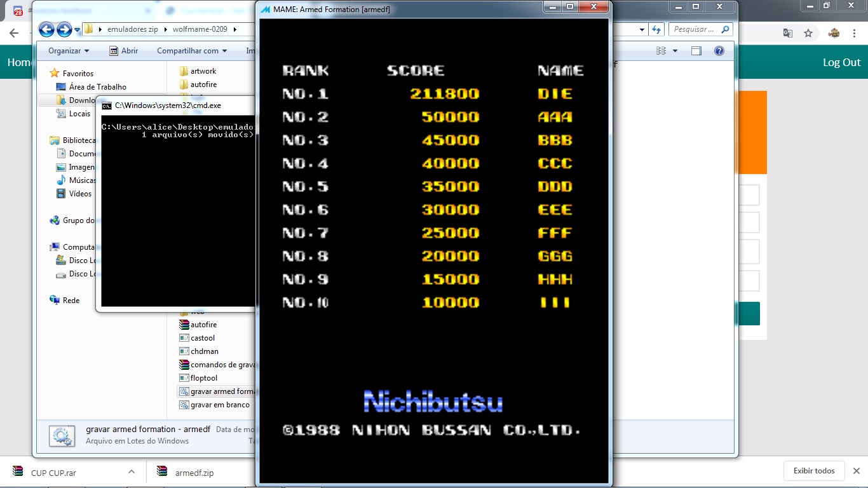Select Locais in navigation pane
Viewport: 868px width, 488px height.
coord(73,114)
